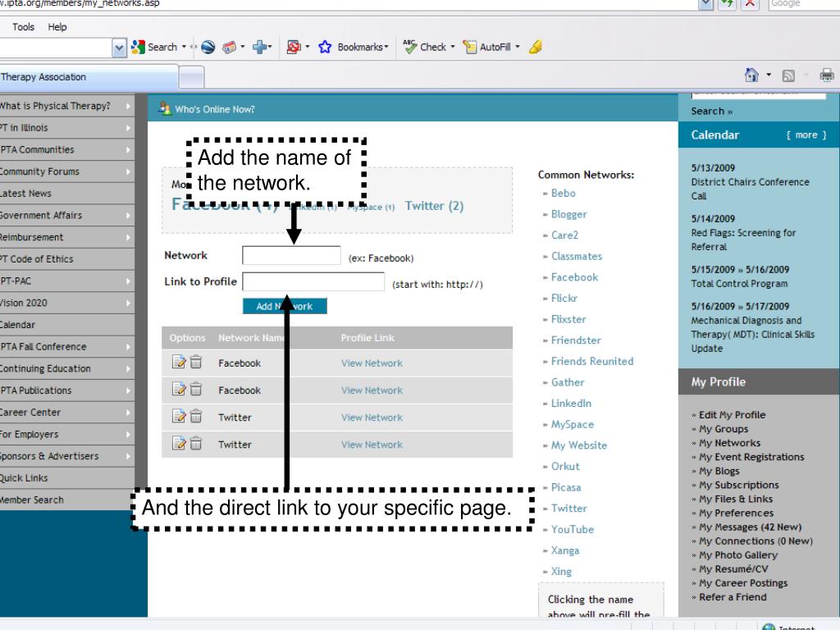Viewport: 840px width, 630px height.
Task: Expand the AutoFill dropdown arrow
Action: [x=518, y=47]
